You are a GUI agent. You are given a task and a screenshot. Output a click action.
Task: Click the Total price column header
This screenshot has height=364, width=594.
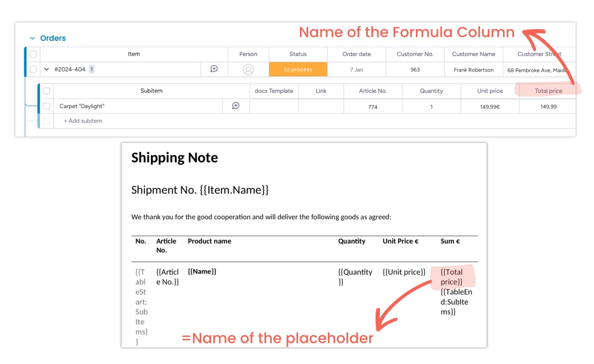click(548, 91)
